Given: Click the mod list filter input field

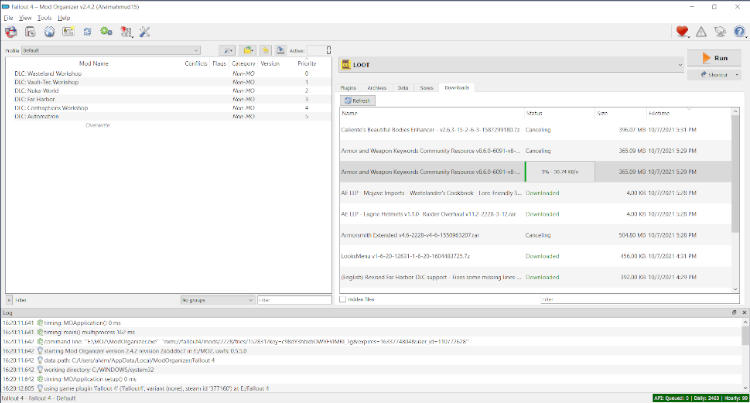Looking at the screenshot, I should coord(294,300).
